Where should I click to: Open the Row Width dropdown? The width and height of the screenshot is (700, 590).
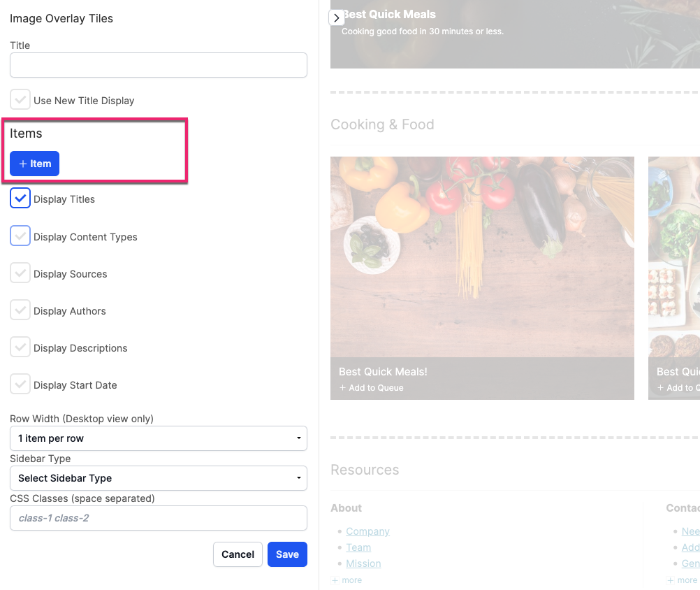[159, 438]
